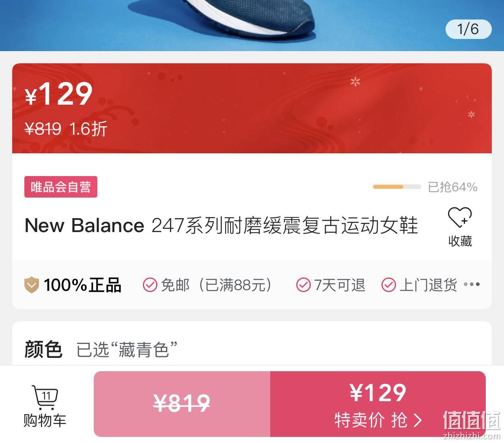Click the cart item count badge 11

[x=46, y=396]
